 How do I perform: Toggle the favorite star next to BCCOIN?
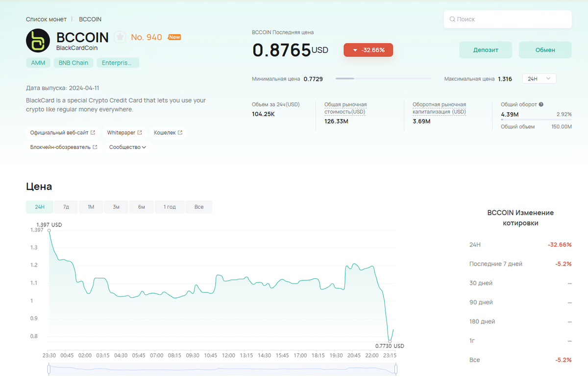120,37
